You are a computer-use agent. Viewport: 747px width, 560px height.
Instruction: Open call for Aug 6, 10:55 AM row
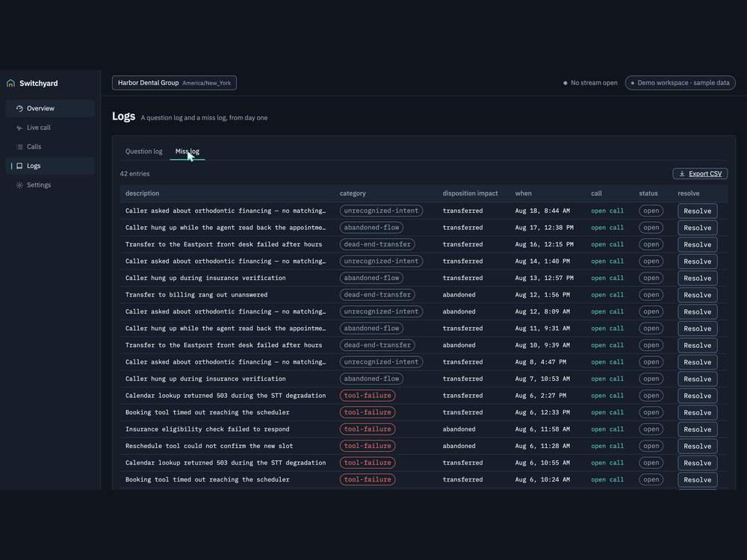(x=607, y=463)
